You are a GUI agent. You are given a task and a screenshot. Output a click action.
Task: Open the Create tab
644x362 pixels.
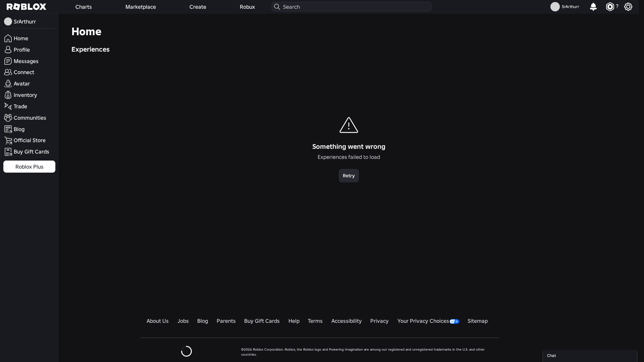(x=198, y=7)
